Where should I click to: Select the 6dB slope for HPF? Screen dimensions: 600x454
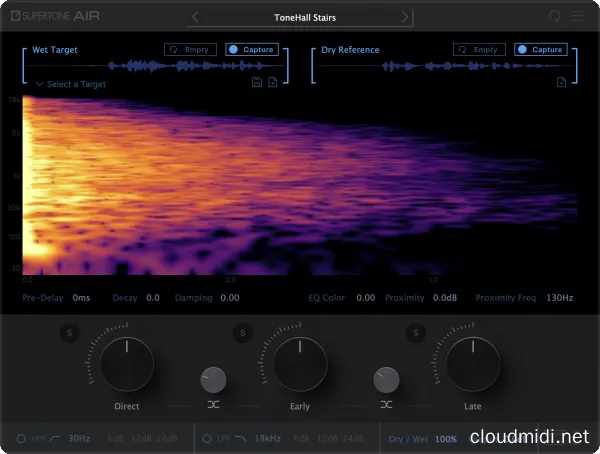[115, 439]
